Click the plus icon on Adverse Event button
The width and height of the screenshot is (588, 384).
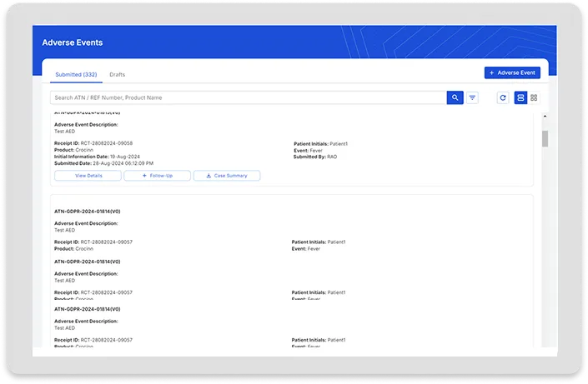click(x=491, y=73)
